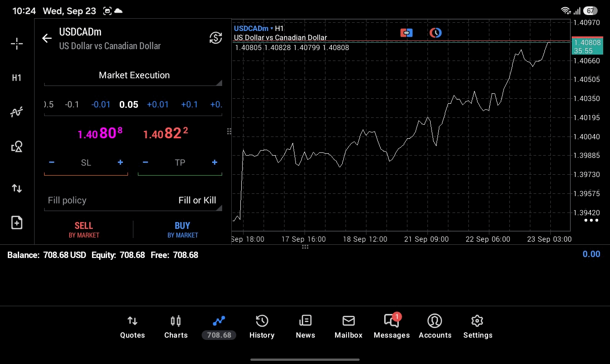The width and height of the screenshot is (610, 364).
Task: Tap the trade arrows icon in left sidebar
Action: tap(17, 188)
